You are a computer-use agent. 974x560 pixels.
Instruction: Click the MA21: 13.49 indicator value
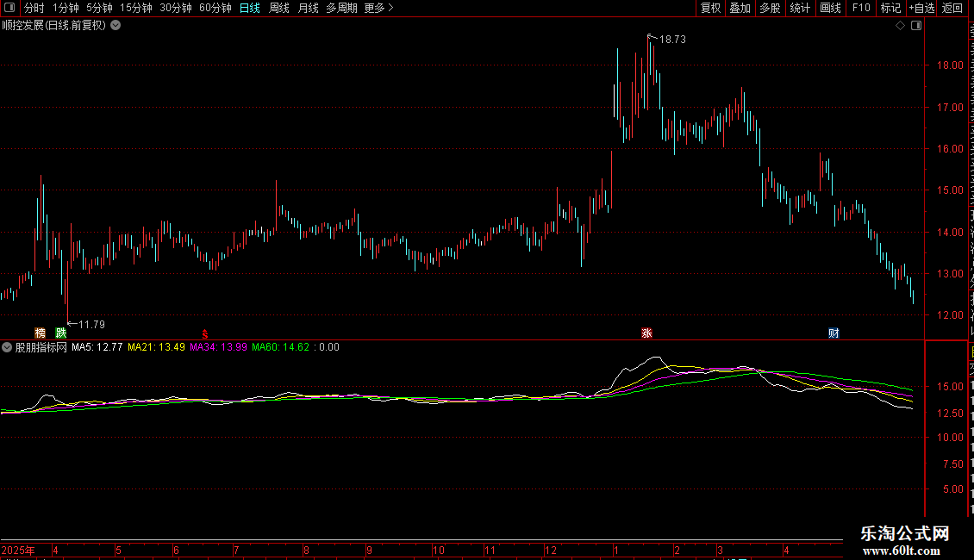(157, 347)
